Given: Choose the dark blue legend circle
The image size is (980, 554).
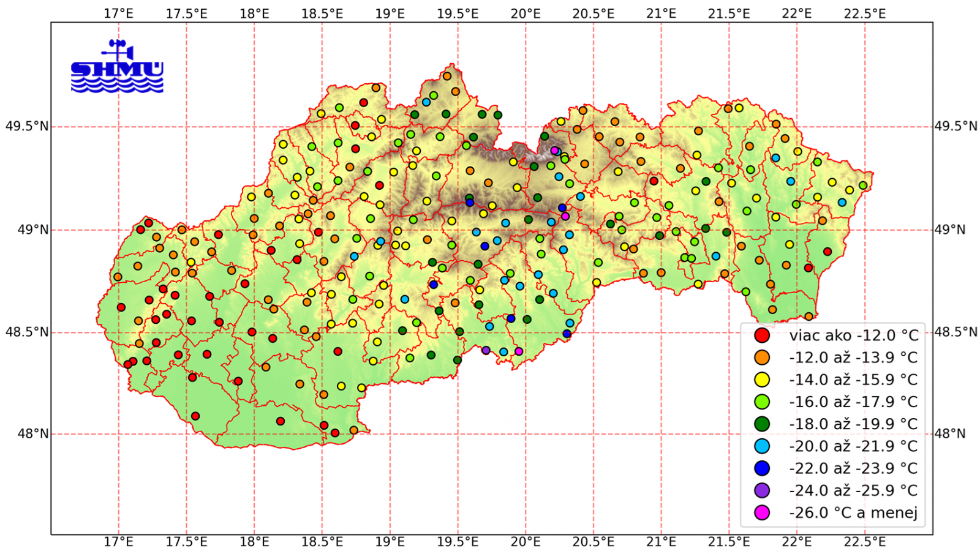Looking at the screenshot, I should click(762, 468).
